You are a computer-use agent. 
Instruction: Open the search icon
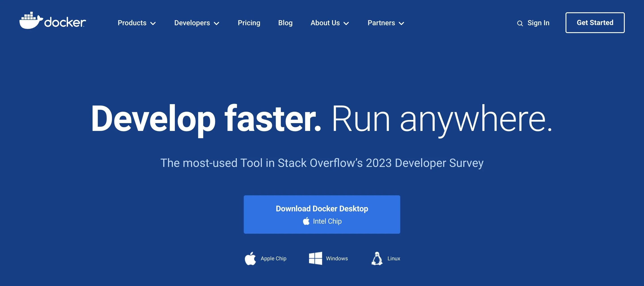(x=520, y=23)
